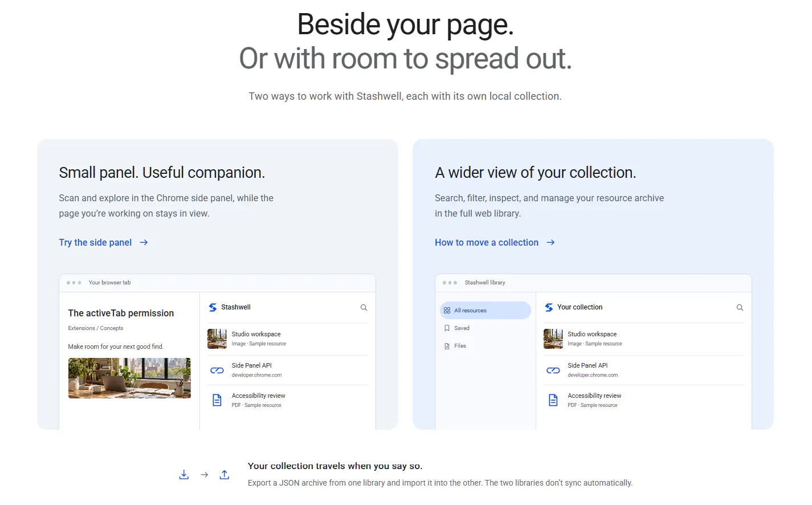
Task: Click the workspace photo in the browser tab mockup
Action: click(129, 378)
